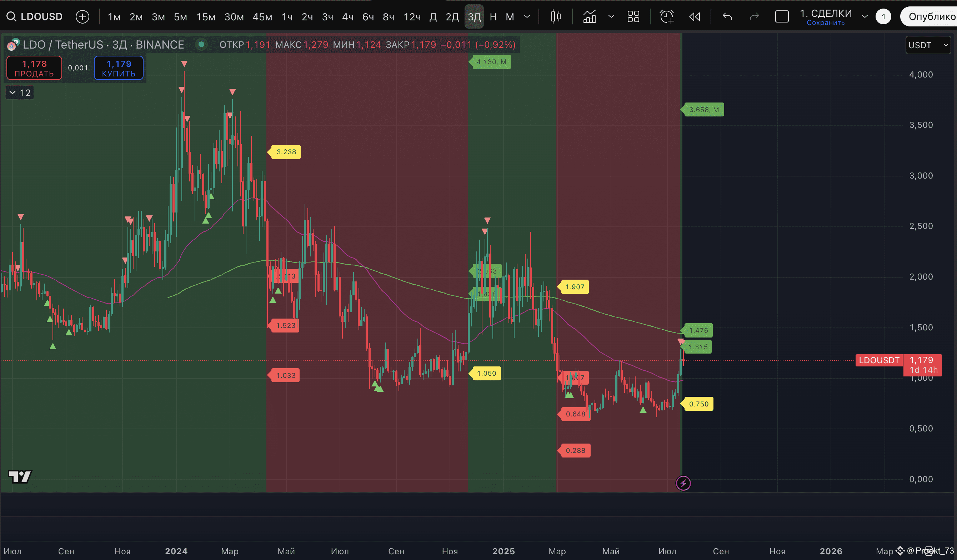Image resolution: width=957 pixels, height=560 pixels.
Task: Expand indicators favorites dropdown arrow
Action: click(x=611, y=17)
